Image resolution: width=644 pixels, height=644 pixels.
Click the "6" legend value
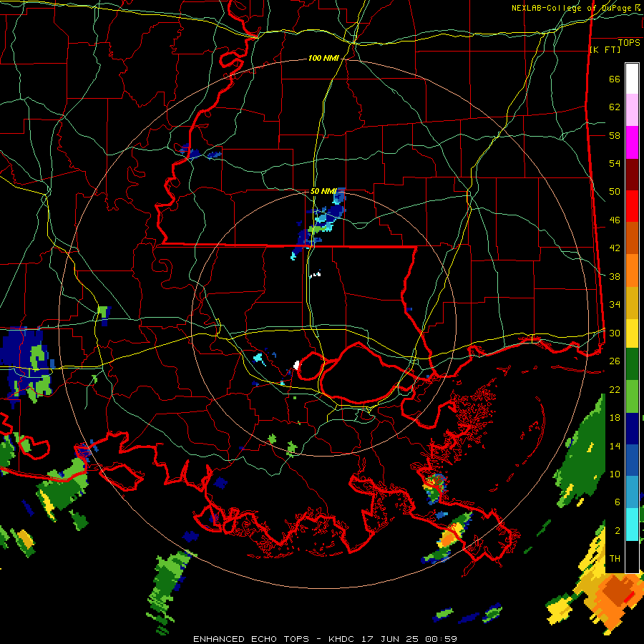pos(617,502)
